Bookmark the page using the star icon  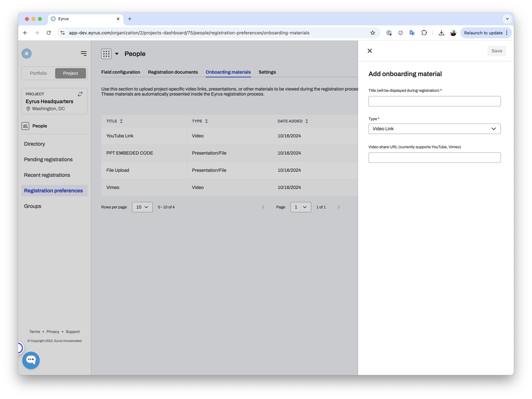373,33
